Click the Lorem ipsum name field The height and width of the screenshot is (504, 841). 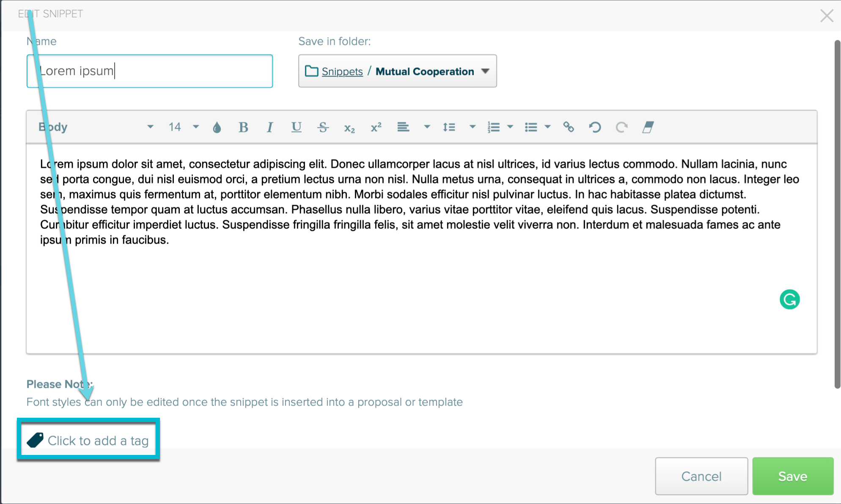point(150,71)
